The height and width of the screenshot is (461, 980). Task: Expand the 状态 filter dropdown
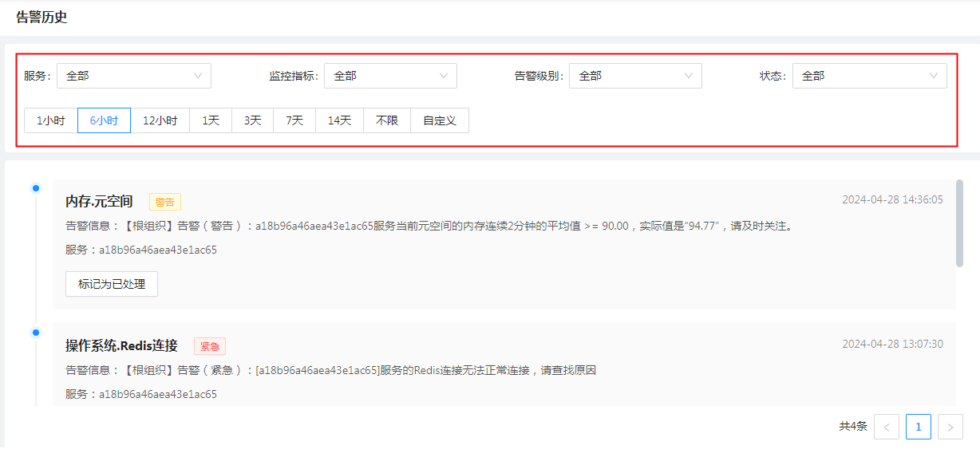pyautogui.click(x=869, y=76)
